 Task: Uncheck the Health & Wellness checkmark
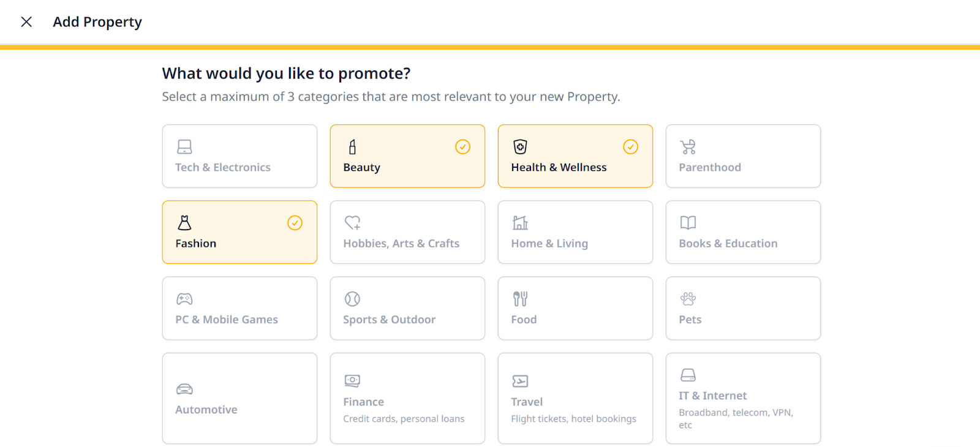(630, 147)
